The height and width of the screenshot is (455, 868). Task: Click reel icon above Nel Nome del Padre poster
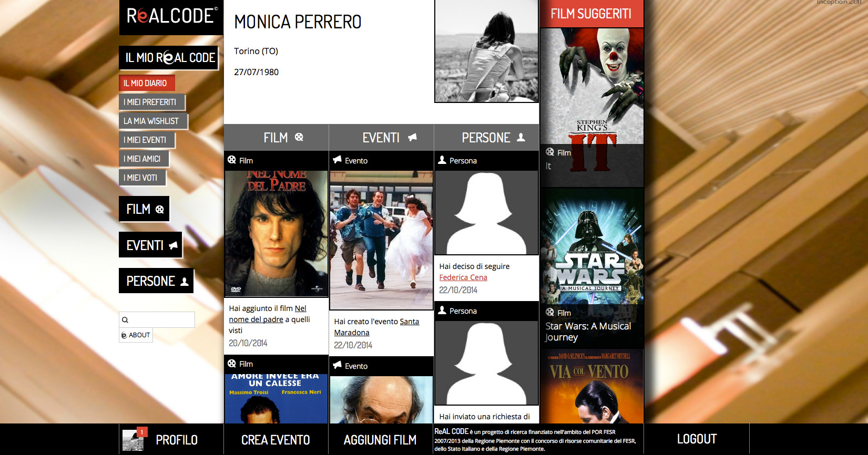click(232, 160)
